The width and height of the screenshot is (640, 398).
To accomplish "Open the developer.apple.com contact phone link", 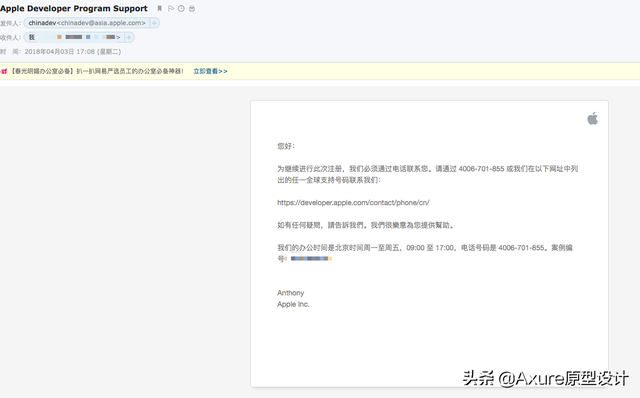I will click(353, 202).
